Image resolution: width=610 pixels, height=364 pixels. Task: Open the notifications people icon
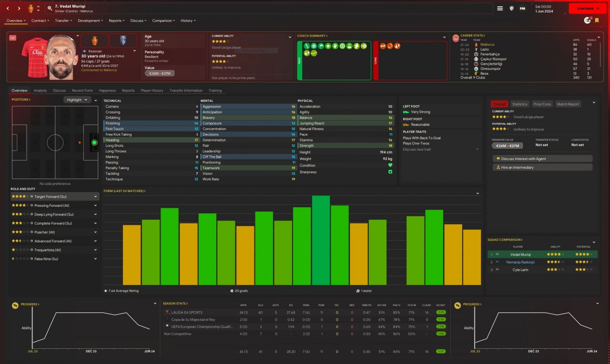coord(587,20)
